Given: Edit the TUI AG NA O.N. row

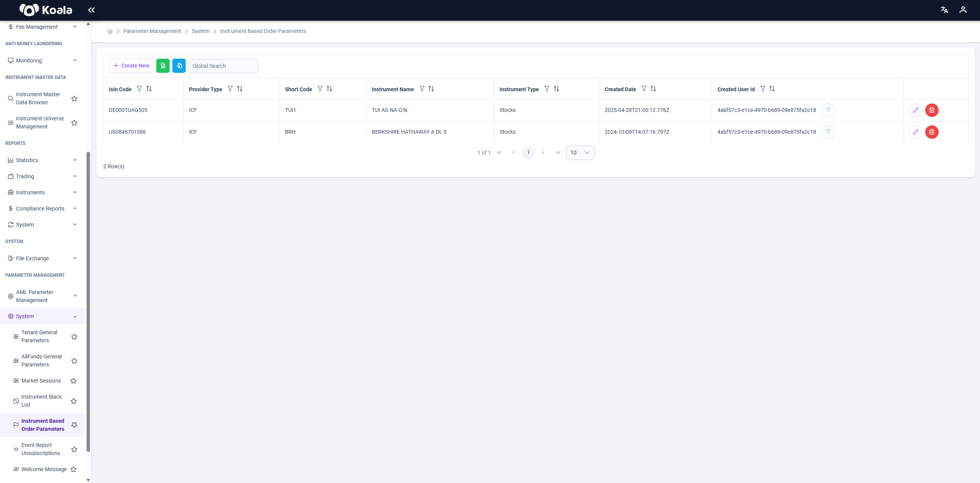Looking at the screenshot, I should (916, 110).
